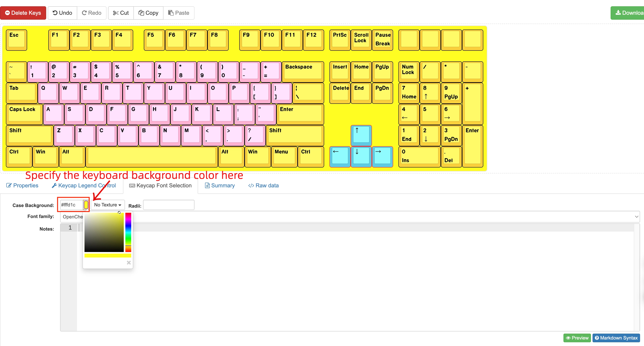Select the pink Q key

tap(48, 93)
